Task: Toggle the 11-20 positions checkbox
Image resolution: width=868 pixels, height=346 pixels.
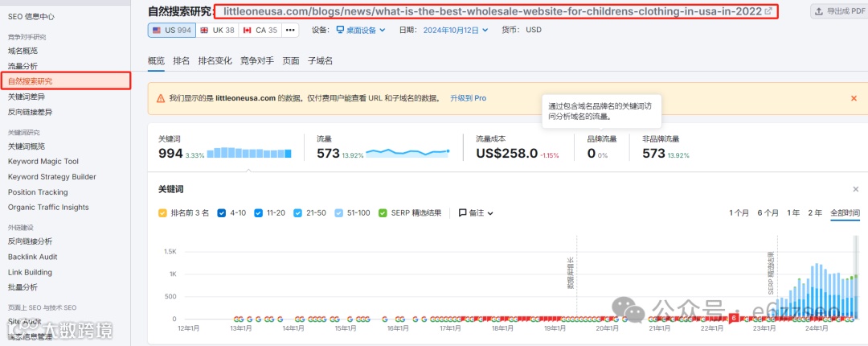Action: [x=259, y=213]
